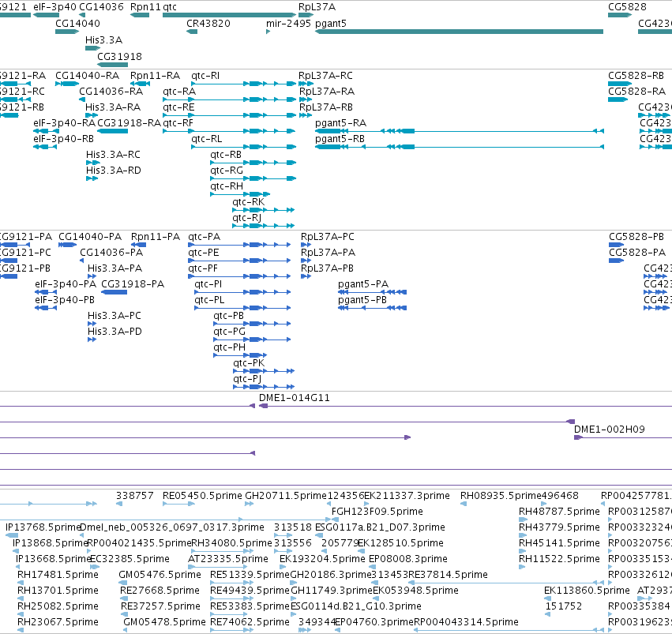Click the qtc-RH transcript label
This screenshot has height=634, width=672.
pos(227,187)
